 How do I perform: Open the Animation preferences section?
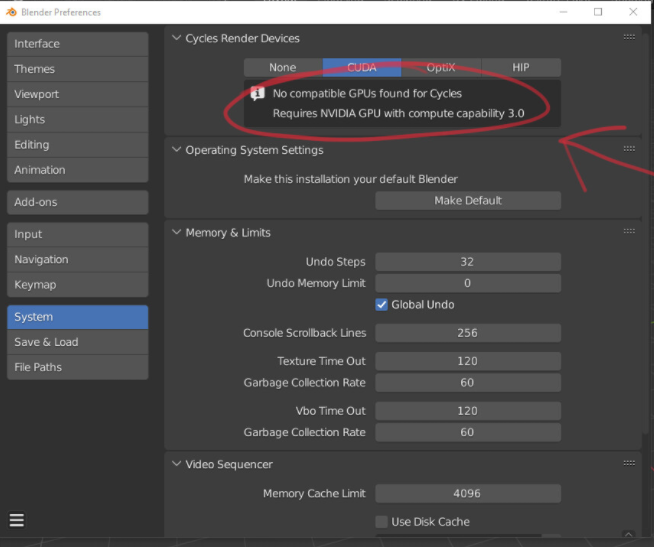point(78,170)
